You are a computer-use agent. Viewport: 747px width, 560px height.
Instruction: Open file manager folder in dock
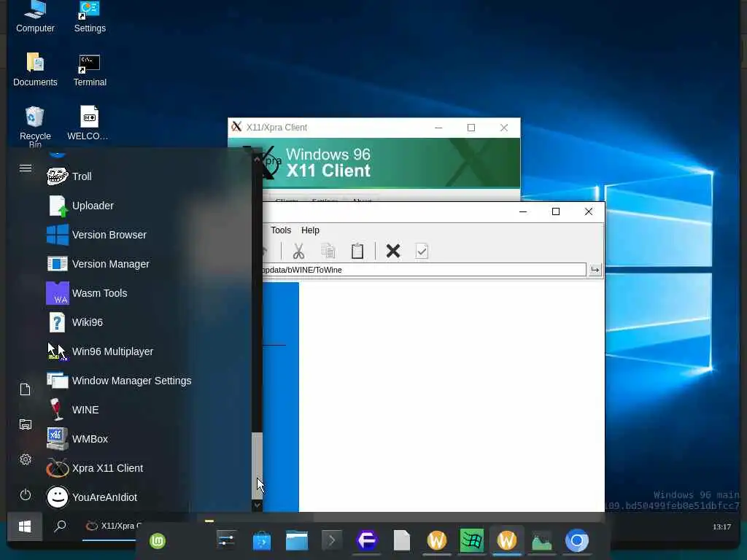point(297,541)
